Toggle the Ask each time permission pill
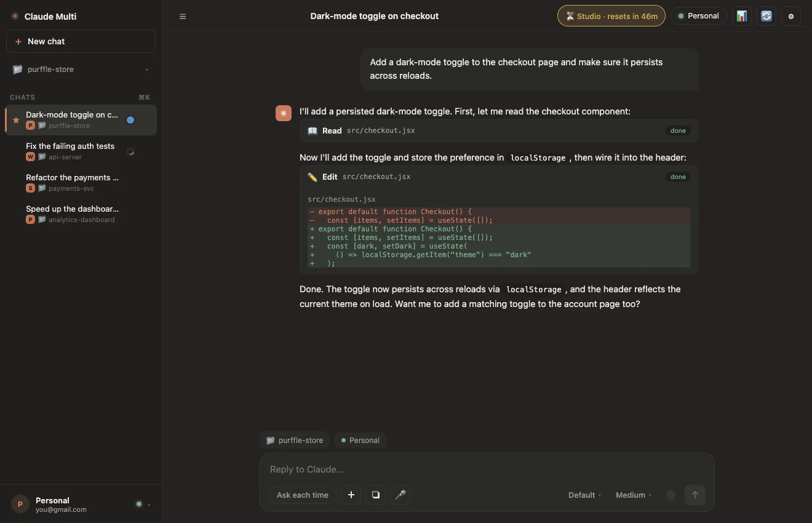 [303, 495]
